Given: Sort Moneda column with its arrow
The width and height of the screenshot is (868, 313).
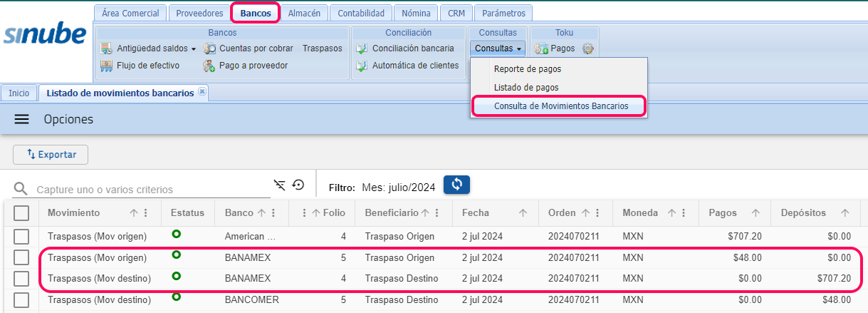Looking at the screenshot, I should (672, 212).
